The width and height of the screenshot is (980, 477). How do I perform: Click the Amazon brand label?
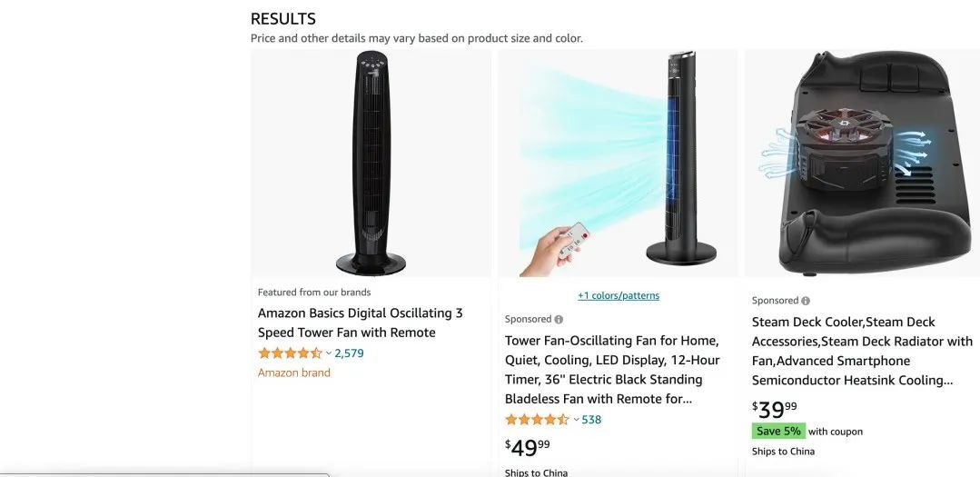293,373
